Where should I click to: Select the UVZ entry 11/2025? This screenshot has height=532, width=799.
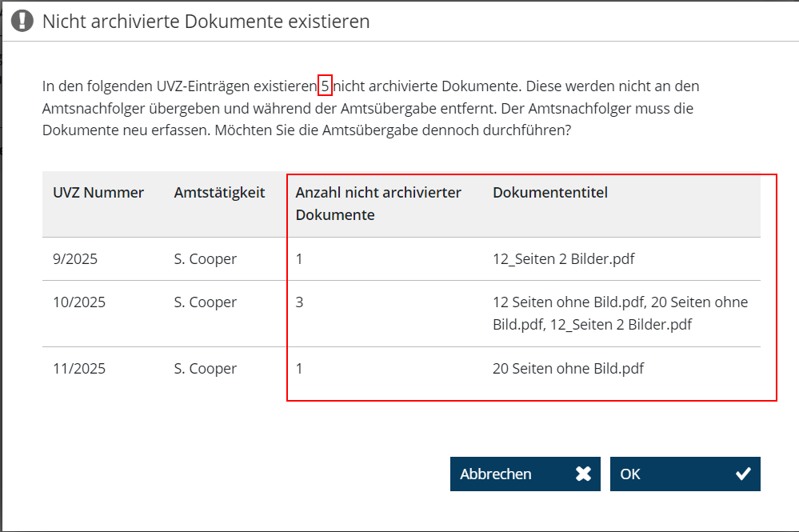(79, 369)
